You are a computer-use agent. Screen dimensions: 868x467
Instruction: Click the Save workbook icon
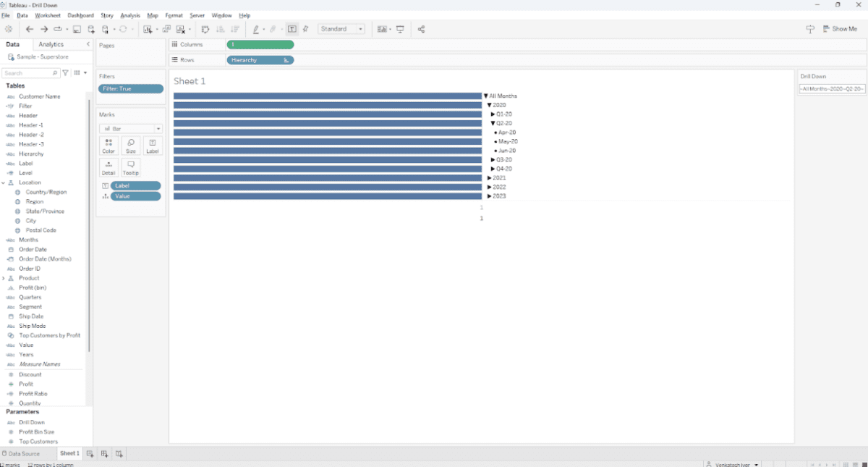(77, 29)
